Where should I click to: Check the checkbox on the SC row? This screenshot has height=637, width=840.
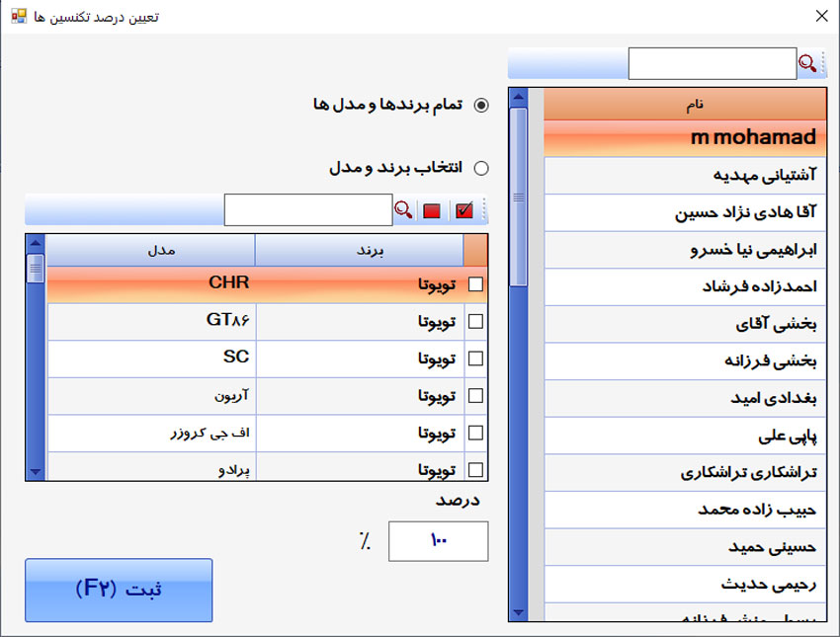pos(473,358)
